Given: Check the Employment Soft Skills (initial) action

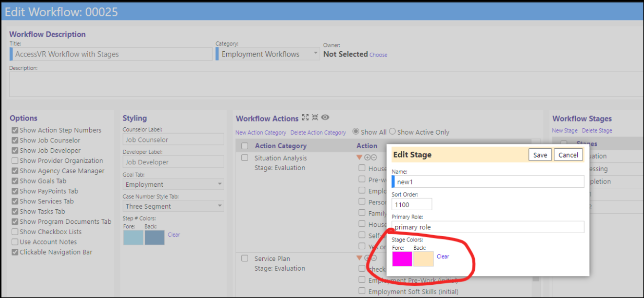Looking at the screenshot, I should point(362,291).
